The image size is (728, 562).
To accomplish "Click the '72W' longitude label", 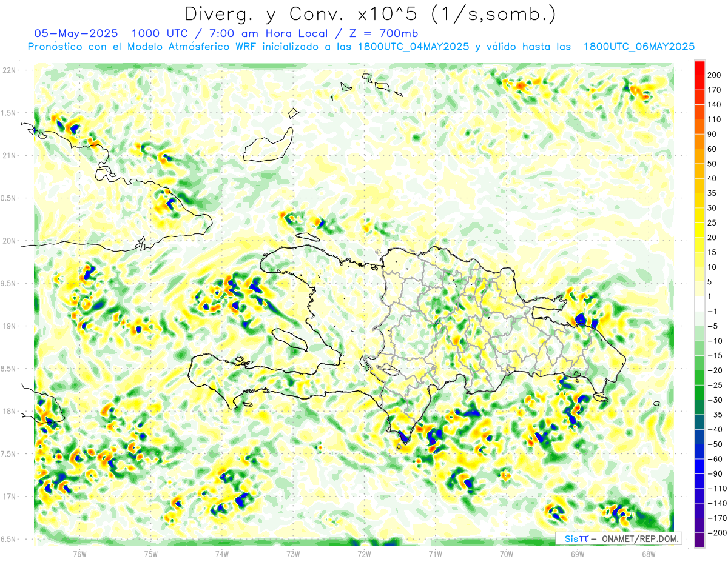I will pos(364,553).
